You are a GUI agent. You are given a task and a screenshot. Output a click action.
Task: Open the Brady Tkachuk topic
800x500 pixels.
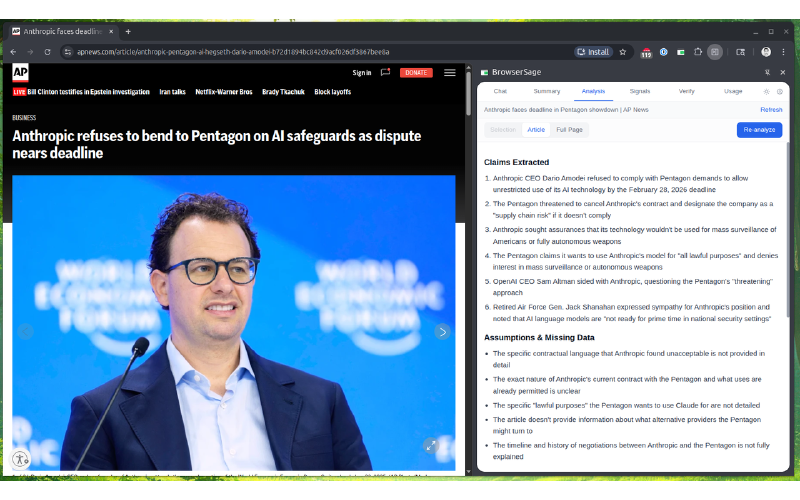[x=283, y=92]
